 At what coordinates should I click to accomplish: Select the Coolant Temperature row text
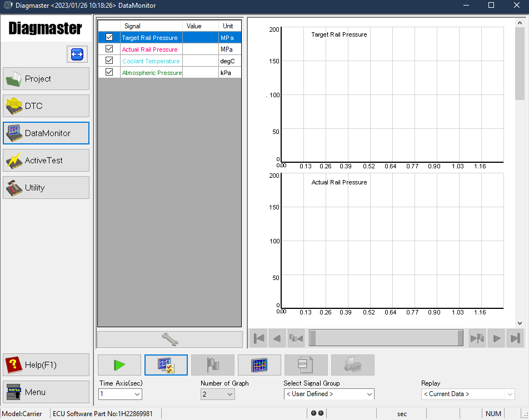coord(151,61)
